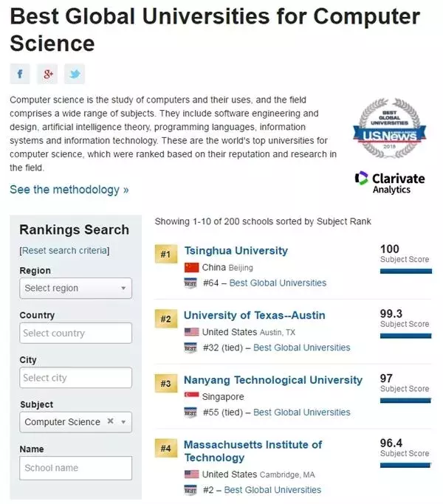Open the Select region dropdown

coord(75,288)
